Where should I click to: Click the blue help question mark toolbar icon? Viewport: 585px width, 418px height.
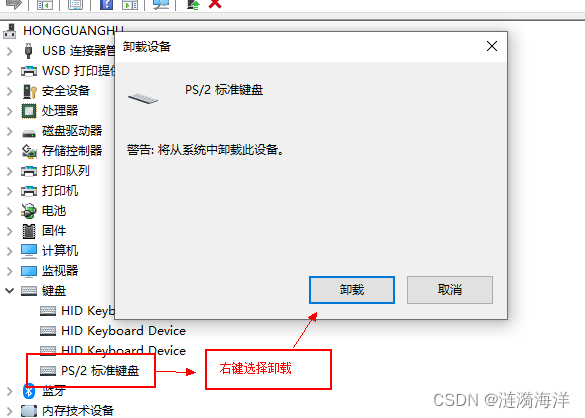tap(106, 4)
